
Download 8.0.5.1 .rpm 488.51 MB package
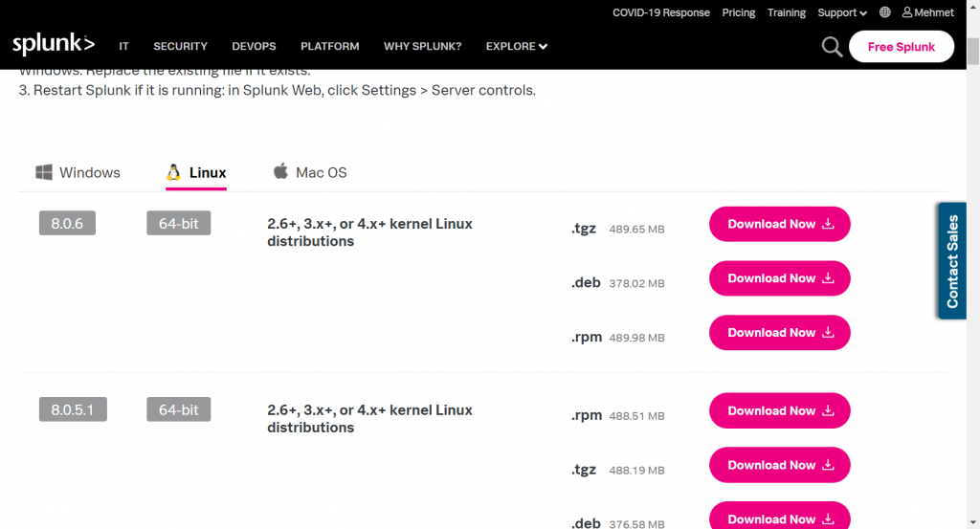[x=779, y=411]
